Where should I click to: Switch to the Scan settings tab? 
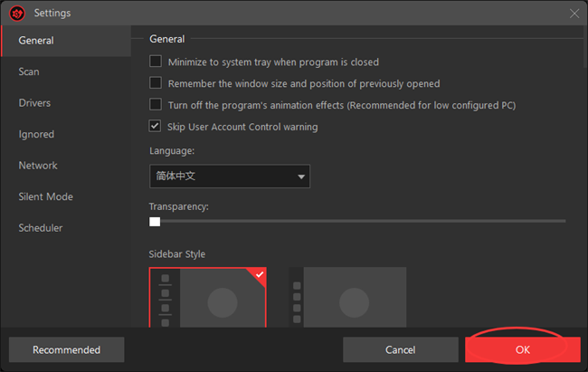pyautogui.click(x=29, y=72)
